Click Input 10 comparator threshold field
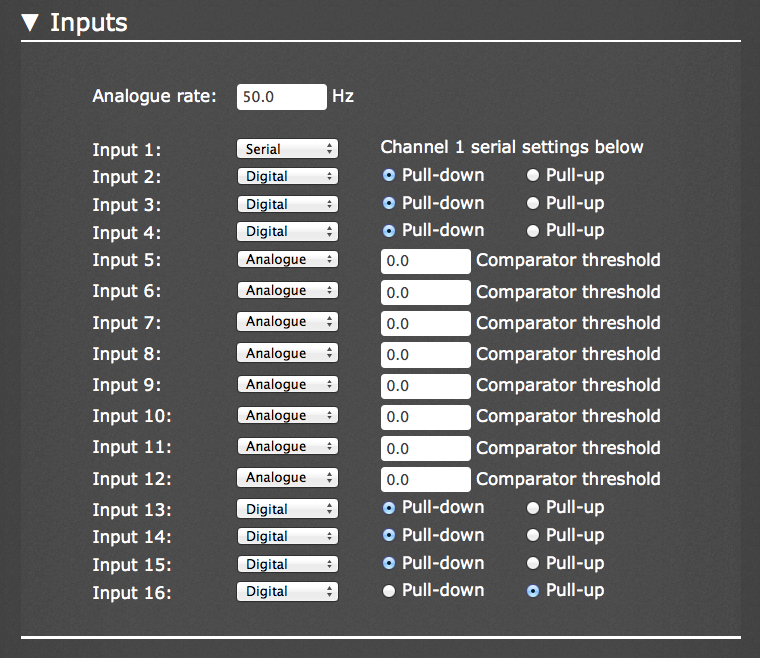 (x=426, y=417)
